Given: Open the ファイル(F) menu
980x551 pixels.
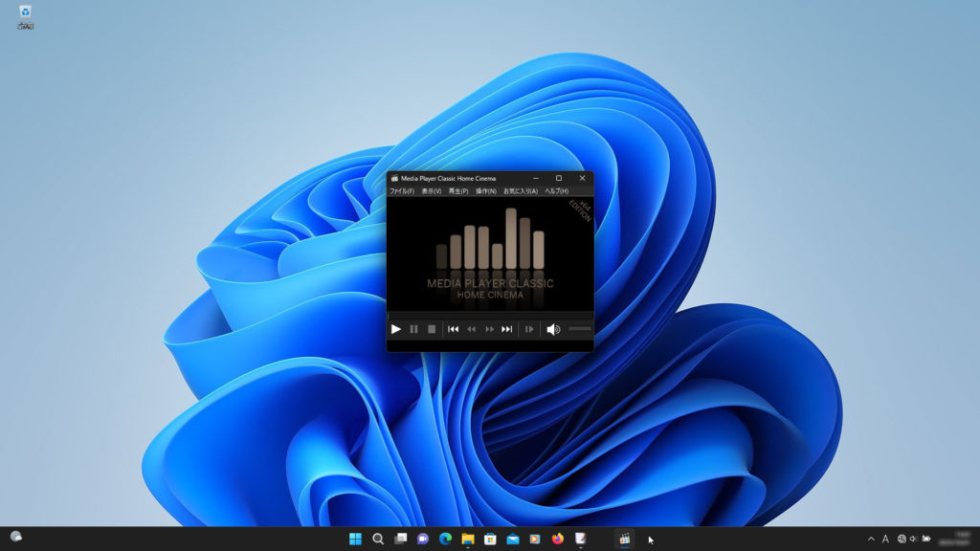Looking at the screenshot, I should [x=402, y=191].
